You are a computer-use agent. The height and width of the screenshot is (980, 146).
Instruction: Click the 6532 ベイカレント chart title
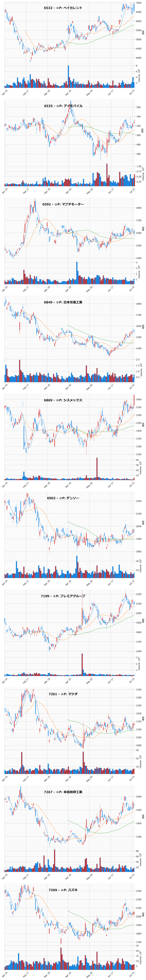point(63,8)
